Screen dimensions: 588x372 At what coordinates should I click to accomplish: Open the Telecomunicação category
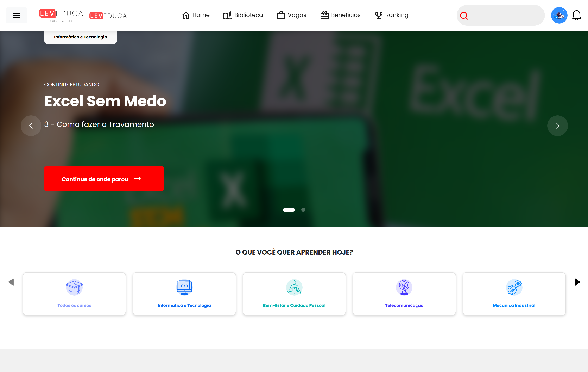coord(404,294)
